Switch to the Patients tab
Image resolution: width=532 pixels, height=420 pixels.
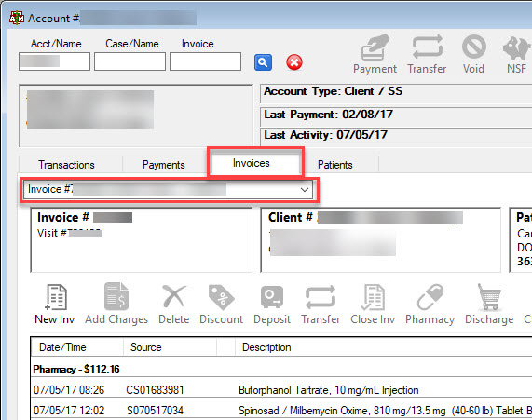click(334, 165)
